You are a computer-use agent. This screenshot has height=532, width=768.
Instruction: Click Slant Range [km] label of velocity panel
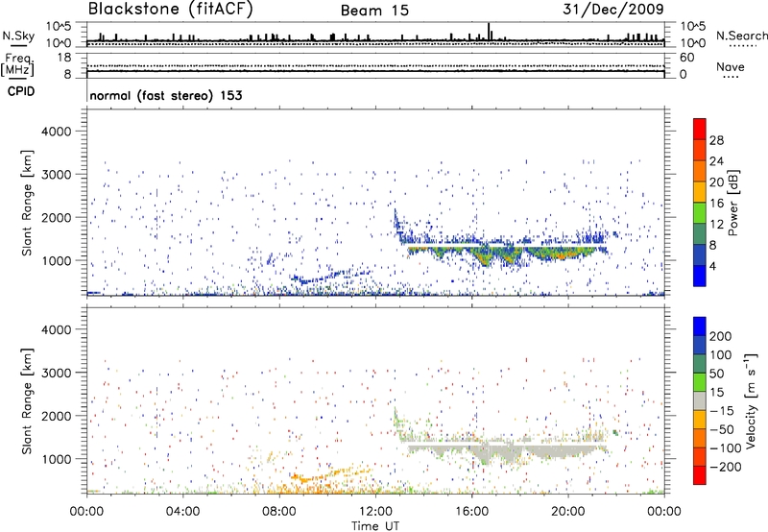pyautogui.click(x=27, y=401)
